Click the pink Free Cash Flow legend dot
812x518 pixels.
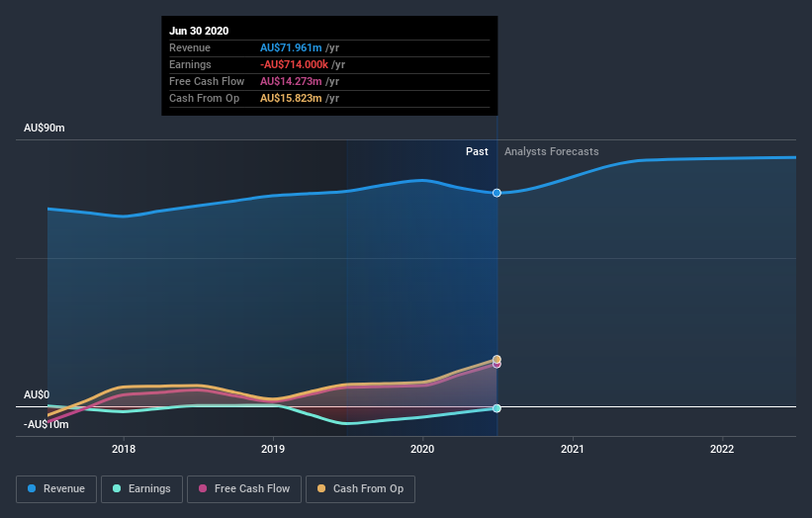point(203,488)
